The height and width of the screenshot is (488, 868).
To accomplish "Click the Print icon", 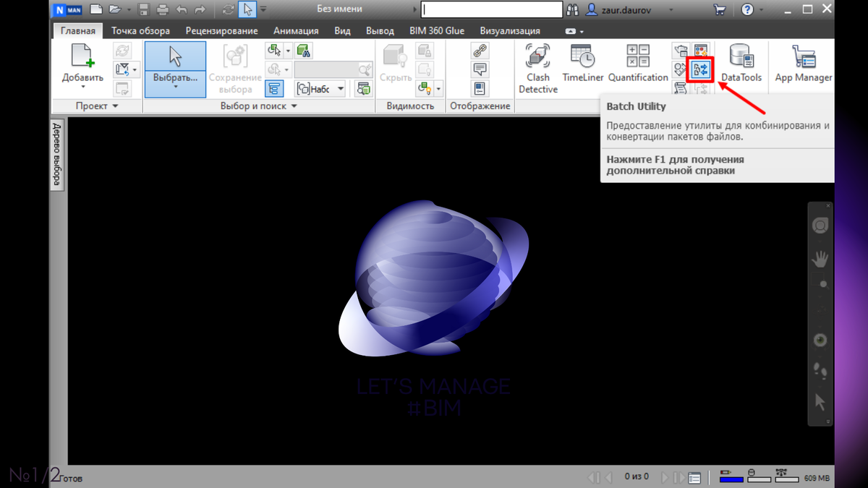I will (x=162, y=9).
